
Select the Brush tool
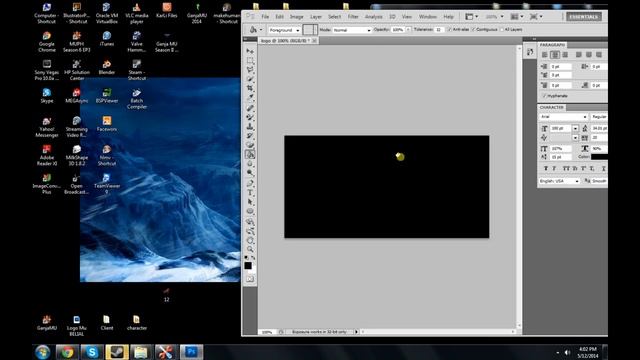[x=250, y=117]
